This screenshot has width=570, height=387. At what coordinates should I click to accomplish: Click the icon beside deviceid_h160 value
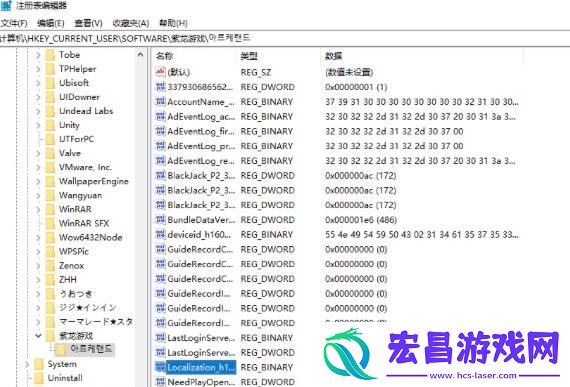click(x=160, y=234)
